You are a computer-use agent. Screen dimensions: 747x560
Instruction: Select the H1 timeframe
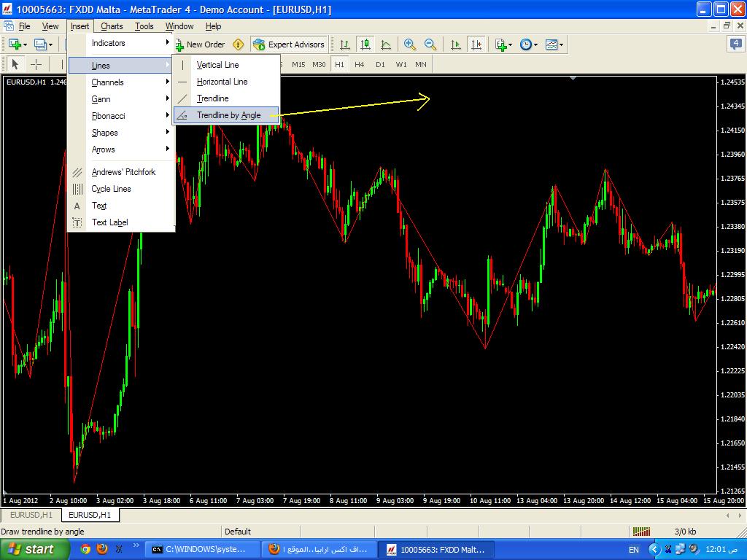click(x=339, y=64)
